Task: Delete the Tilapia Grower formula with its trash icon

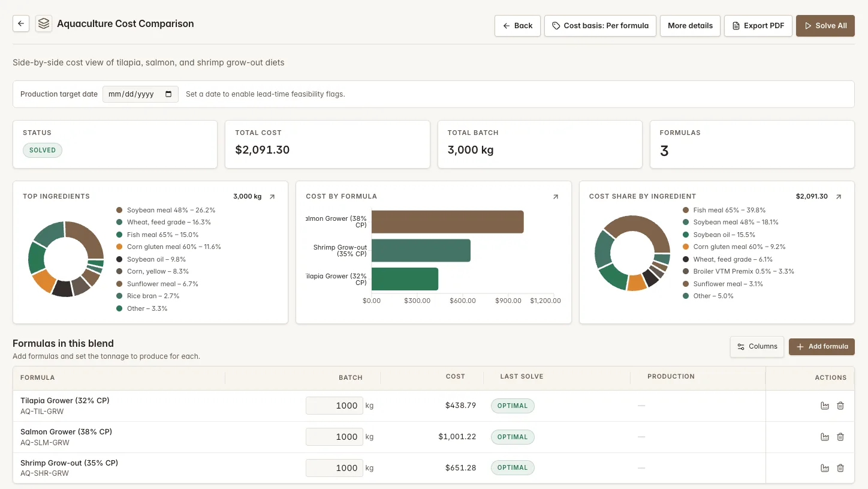Action: pyautogui.click(x=840, y=406)
